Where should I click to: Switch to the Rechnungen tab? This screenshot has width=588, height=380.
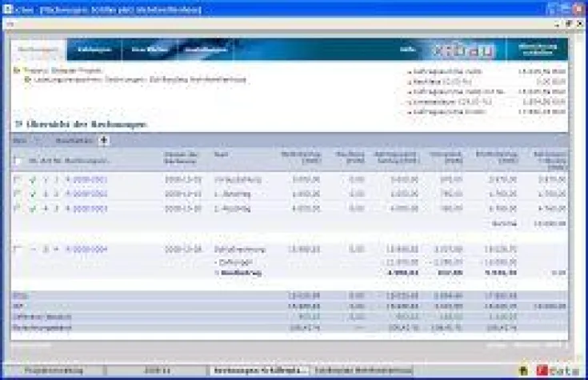pyautogui.click(x=38, y=50)
